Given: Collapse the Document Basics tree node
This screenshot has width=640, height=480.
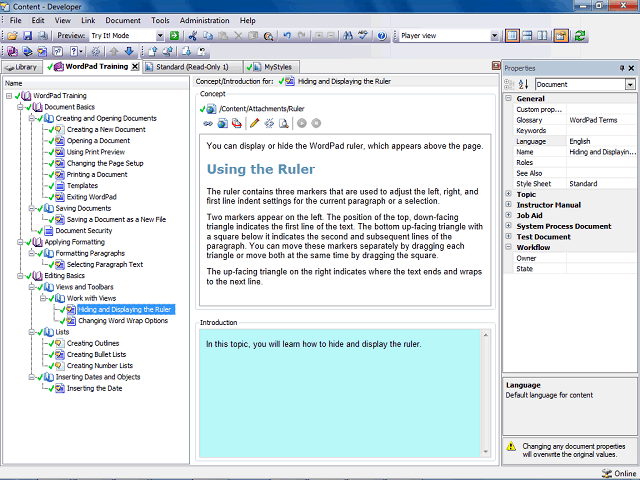Looking at the screenshot, I should tap(20, 107).
